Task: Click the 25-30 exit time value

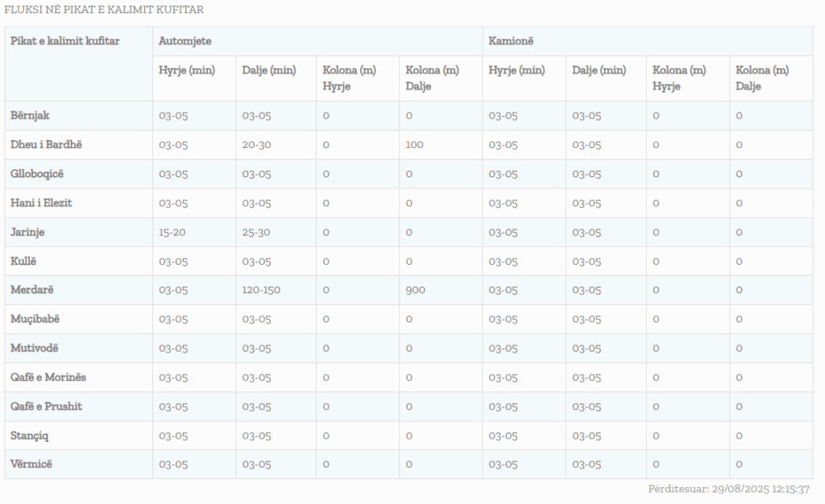Action: click(256, 232)
